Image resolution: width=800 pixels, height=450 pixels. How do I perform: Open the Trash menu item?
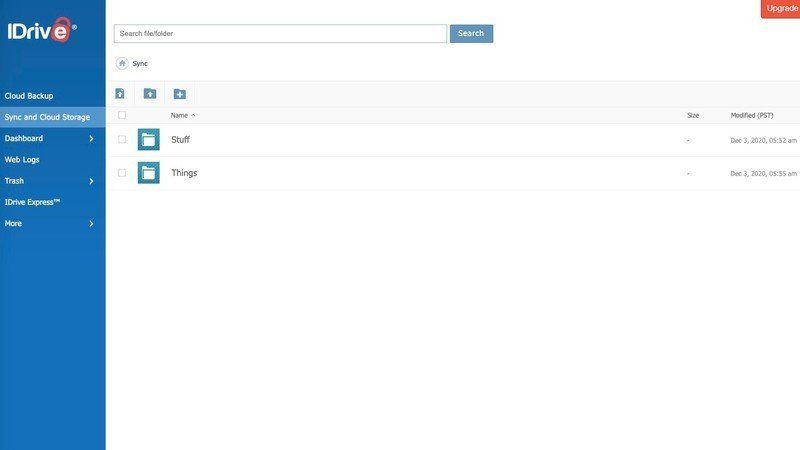click(14, 181)
